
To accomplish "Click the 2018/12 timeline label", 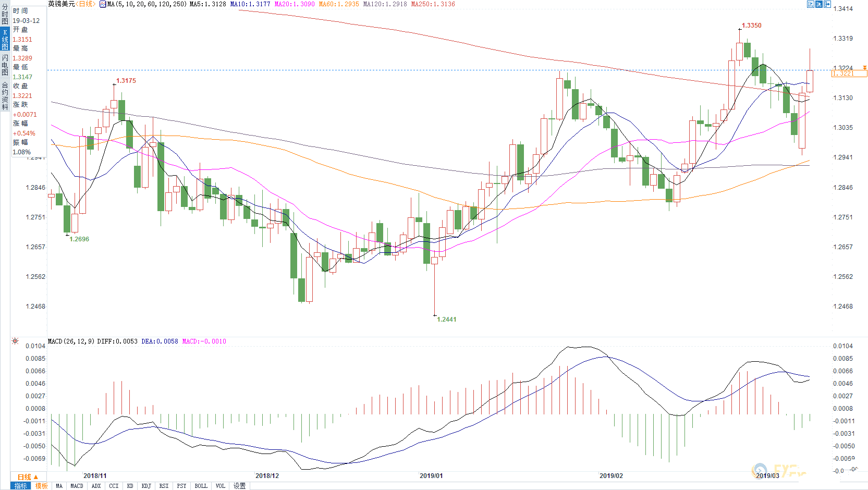I will click(x=267, y=476).
